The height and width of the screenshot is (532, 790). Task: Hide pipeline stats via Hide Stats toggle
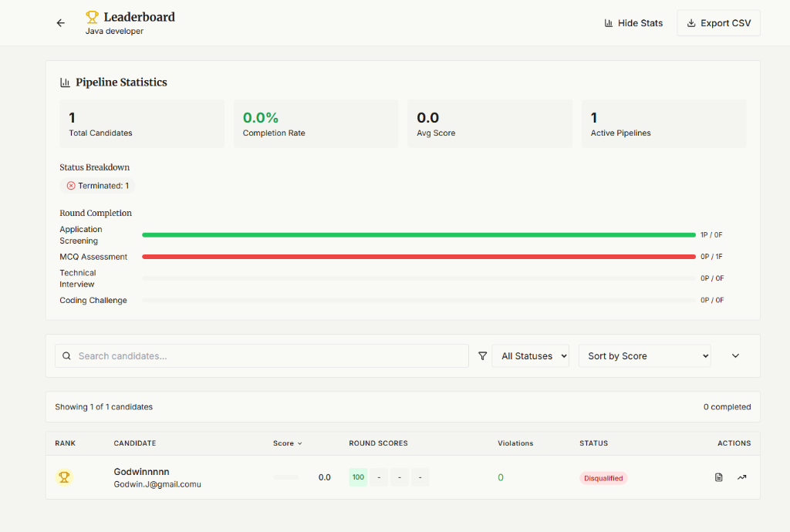633,22
